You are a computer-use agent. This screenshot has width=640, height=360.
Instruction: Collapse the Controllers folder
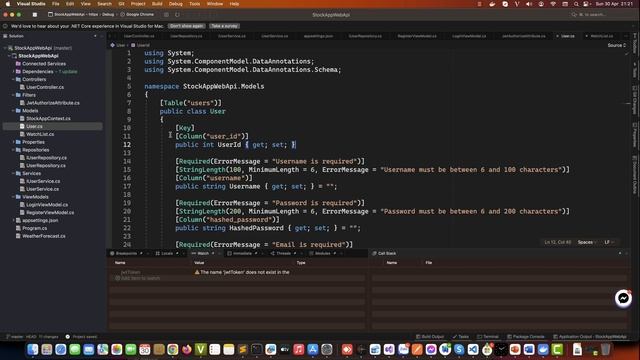click(13, 80)
